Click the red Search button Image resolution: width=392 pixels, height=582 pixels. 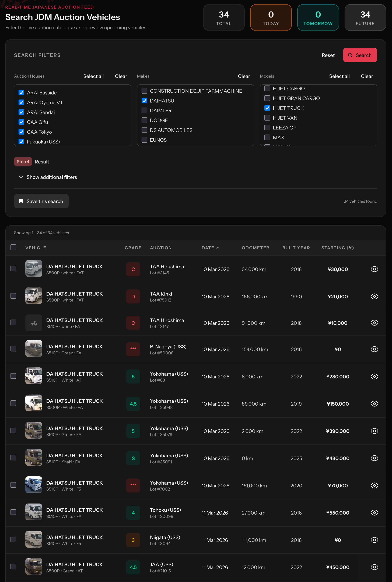click(x=360, y=55)
